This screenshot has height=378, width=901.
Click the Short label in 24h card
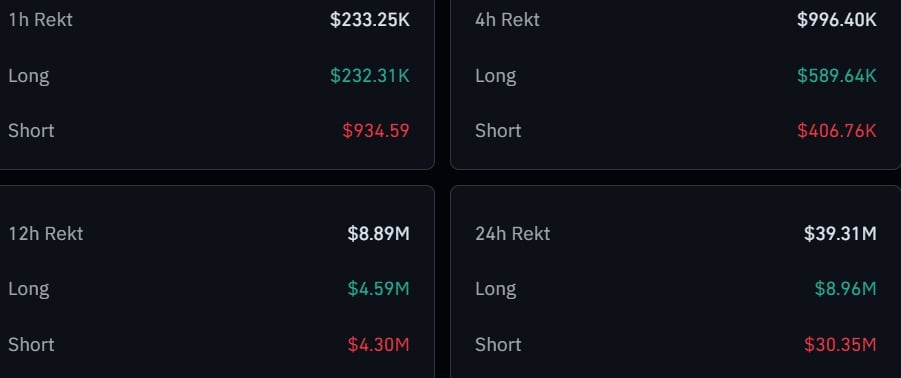point(498,345)
